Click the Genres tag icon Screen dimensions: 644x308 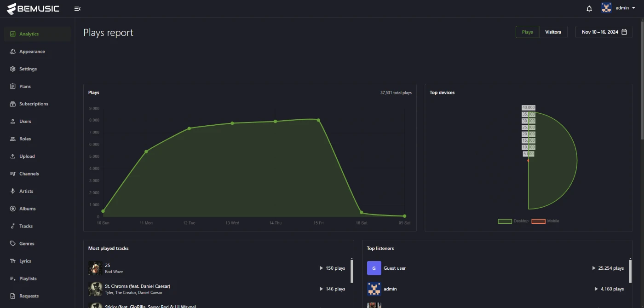click(x=13, y=244)
